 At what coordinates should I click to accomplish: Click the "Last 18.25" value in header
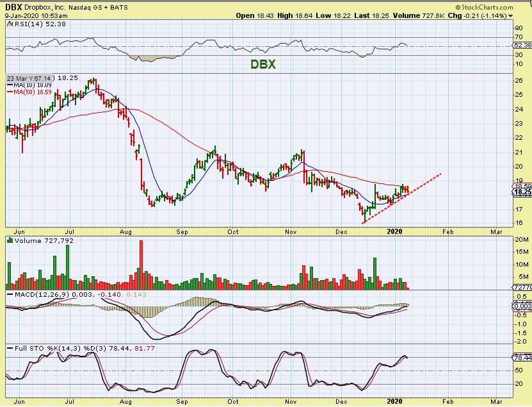click(x=371, y=15)
